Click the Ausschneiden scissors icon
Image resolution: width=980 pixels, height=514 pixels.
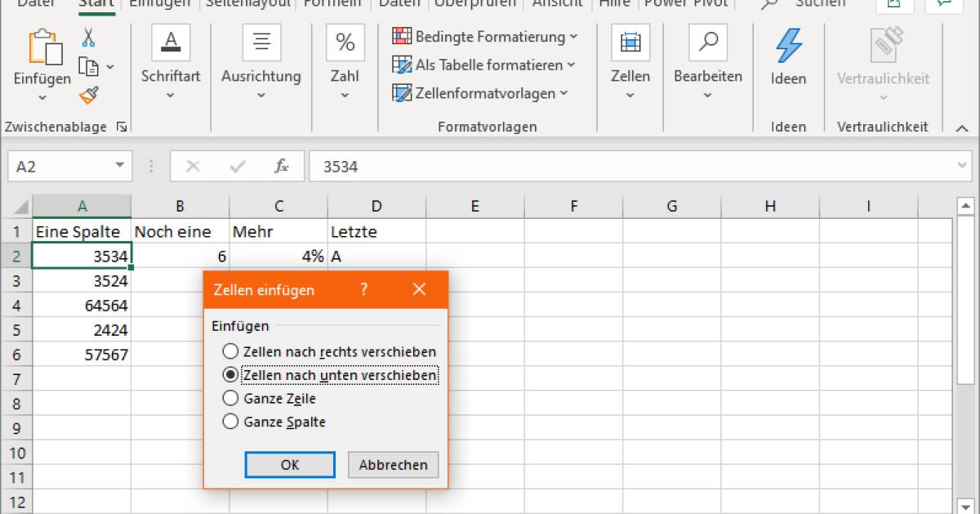[88, 37]
